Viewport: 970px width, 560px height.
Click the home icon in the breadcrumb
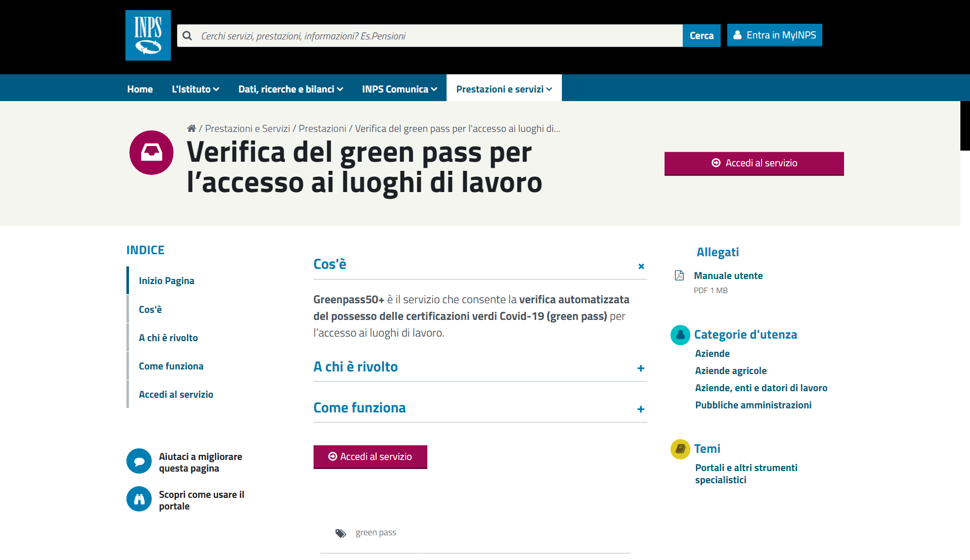pos(191,128)
